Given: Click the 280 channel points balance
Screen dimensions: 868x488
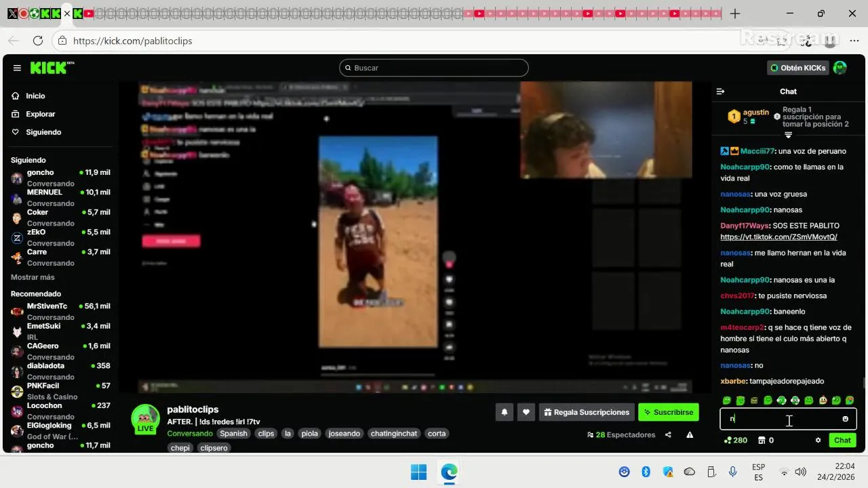Looking at the screenshot, I should [x=736, y=441].
